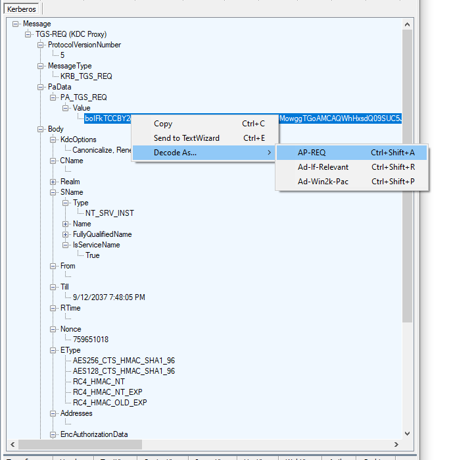Expand the Realm tree node
The height and width of the screenshot is (460, 476).
(x=53, y=182)
